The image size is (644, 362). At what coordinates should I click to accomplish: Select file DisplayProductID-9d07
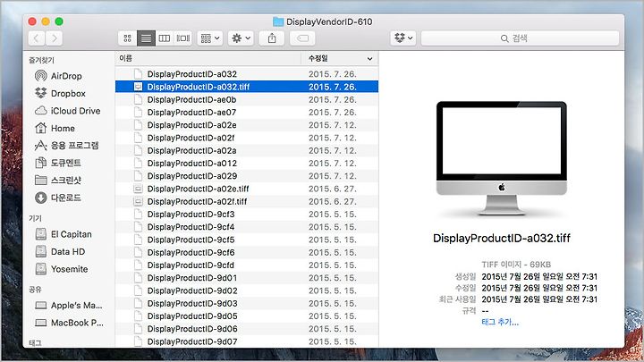coord(247,341)
